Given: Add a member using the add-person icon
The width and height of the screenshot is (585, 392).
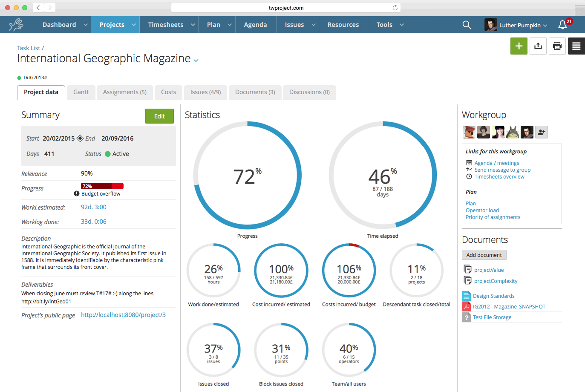Looking at the screenshot, I should click(x=541, y=132).
